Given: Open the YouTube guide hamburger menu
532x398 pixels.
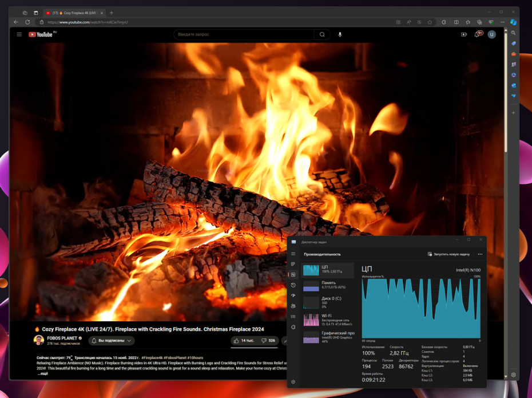Looking at the screenshot, I should click(19, 34).
